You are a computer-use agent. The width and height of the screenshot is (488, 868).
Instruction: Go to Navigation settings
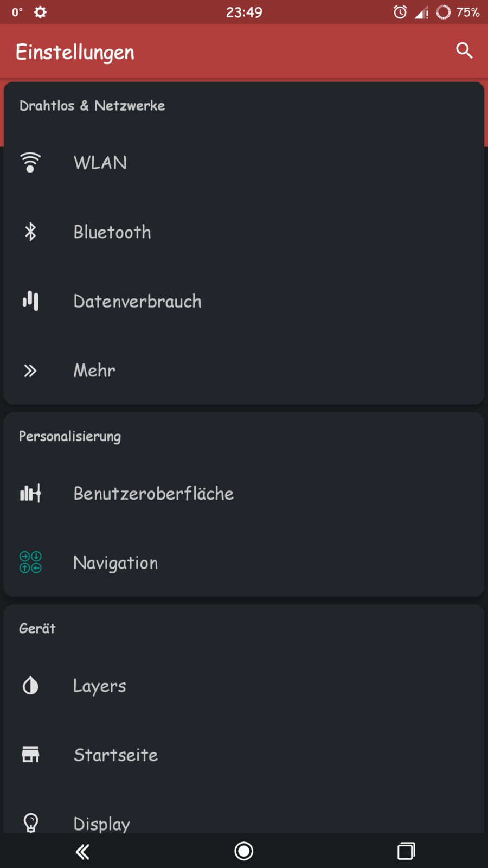pos(115,563)
